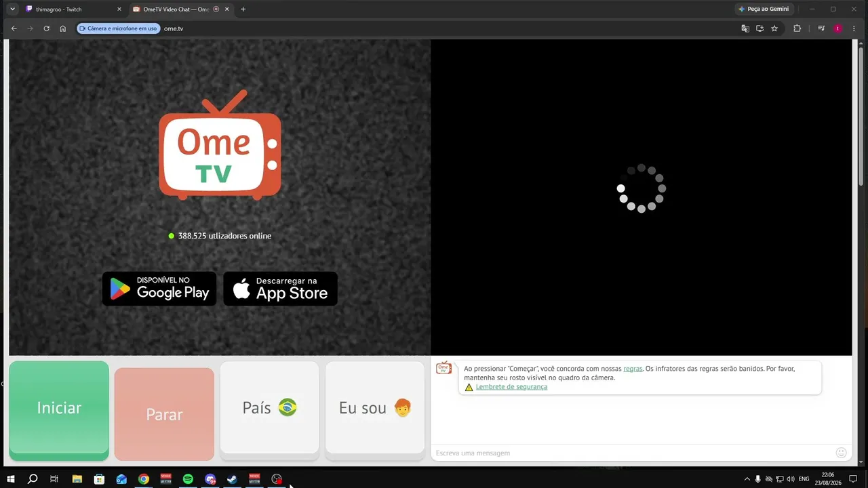
Task: Go to the browser home page
Action: click(62, 28)
